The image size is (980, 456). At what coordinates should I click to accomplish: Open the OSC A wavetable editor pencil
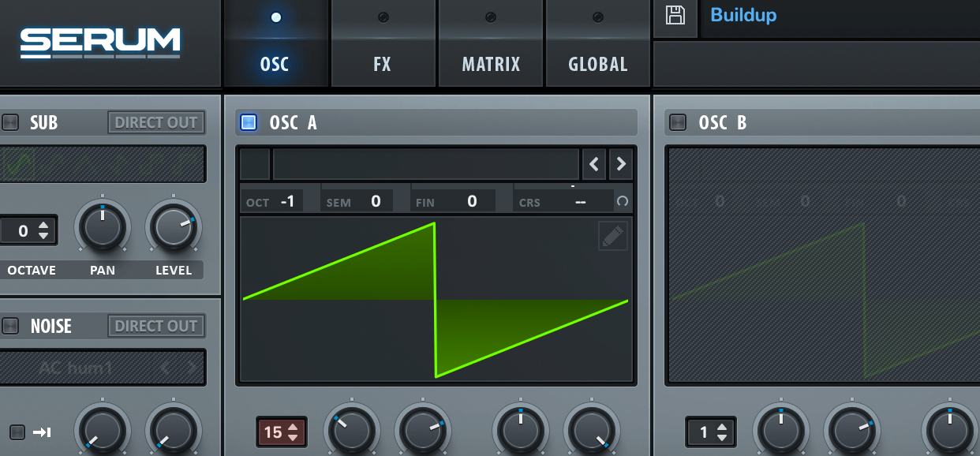tap(613, 237)
